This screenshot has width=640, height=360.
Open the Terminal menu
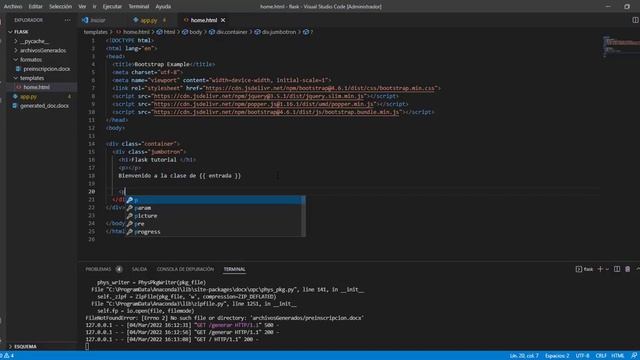click(x=139, y=7)
